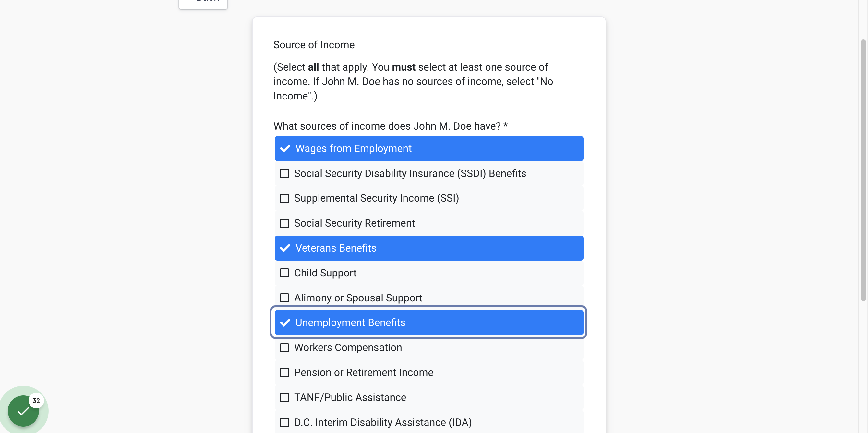Click the income sources question text
This screenshot has height=433, width=868.
coord(391,126)
